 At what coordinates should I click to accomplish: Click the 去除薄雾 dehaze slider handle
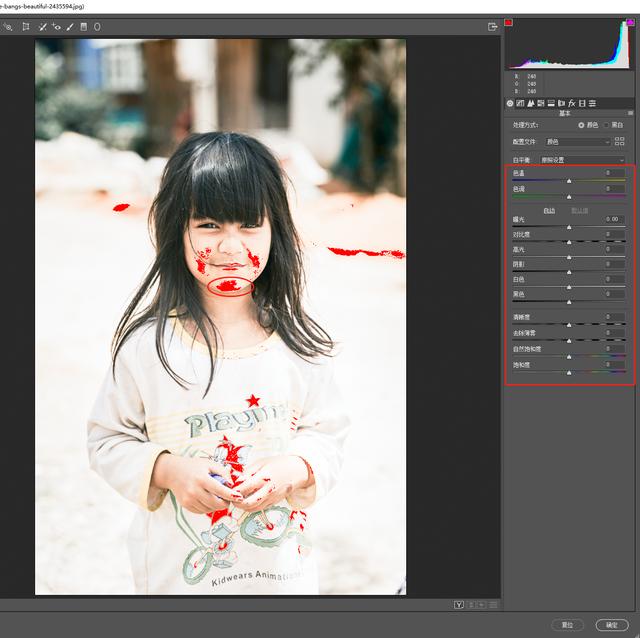point(569,341)
